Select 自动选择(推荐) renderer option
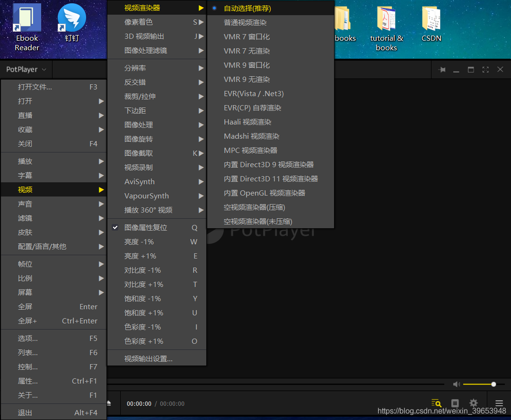The height and width of the screenshot is (420, 511). tap(271, 8)
